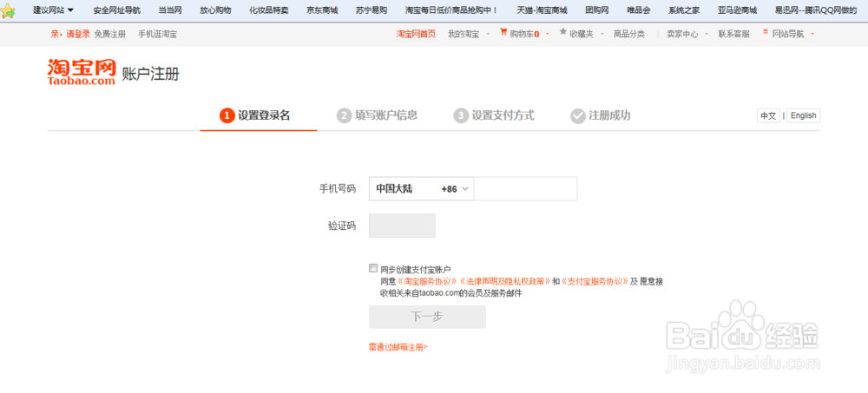Screen dimensions: 868x393
Task: Open 支付宝服务协议 link
Action: [x=595, y=281]
